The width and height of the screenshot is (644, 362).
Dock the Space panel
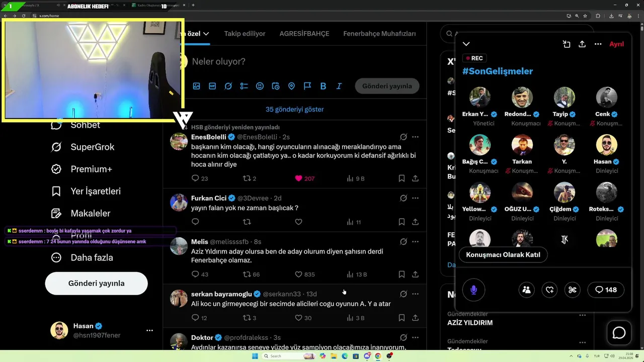click(x=567, y=44)
